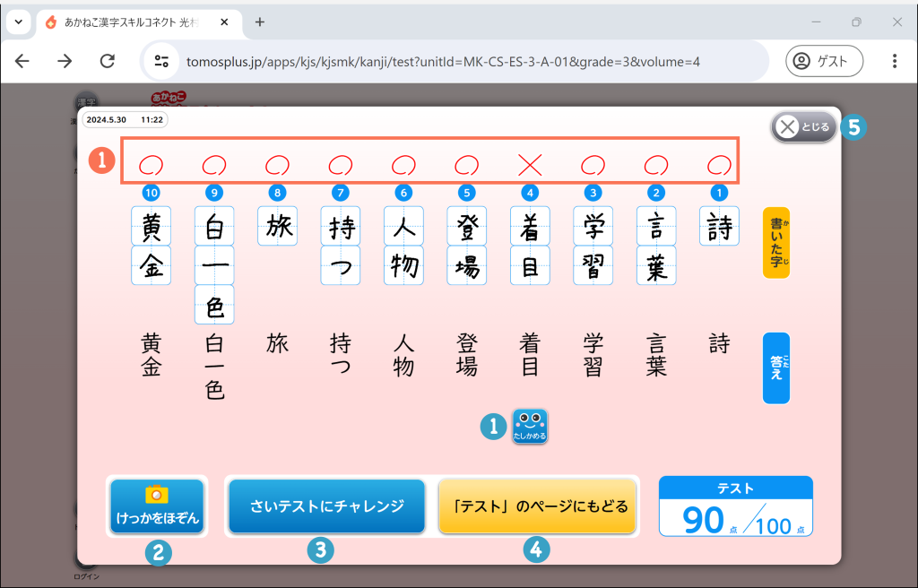Click the 90点 score display
918x588 pixels.
[711, 520]
